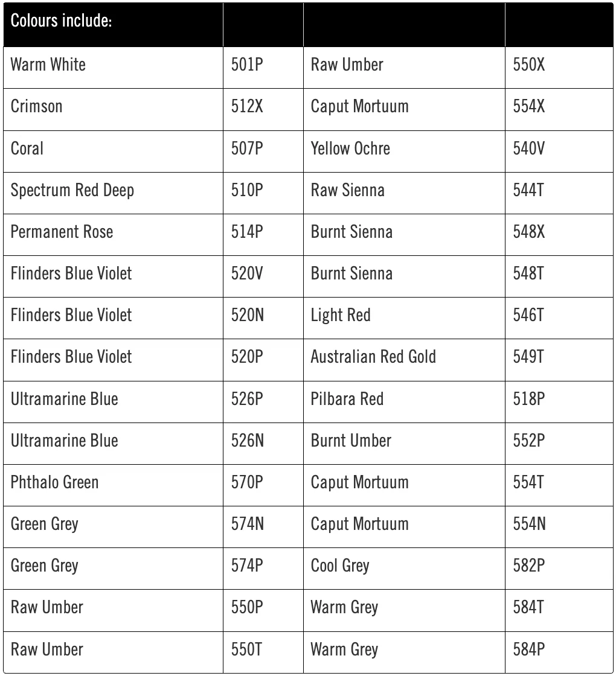Select the colour code 548X
616x676 pixels.
tap(529, 232)
